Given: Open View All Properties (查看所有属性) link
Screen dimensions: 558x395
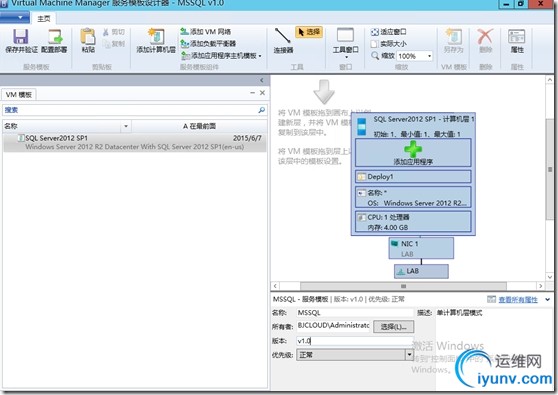Looking at the screenshot, I should (518, 300).
